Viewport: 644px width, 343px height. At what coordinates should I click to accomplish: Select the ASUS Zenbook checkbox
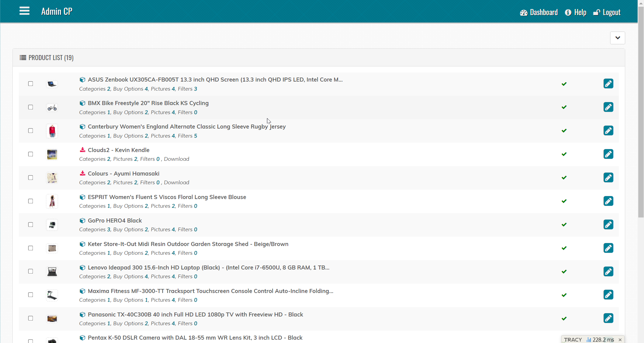[31, 84]
